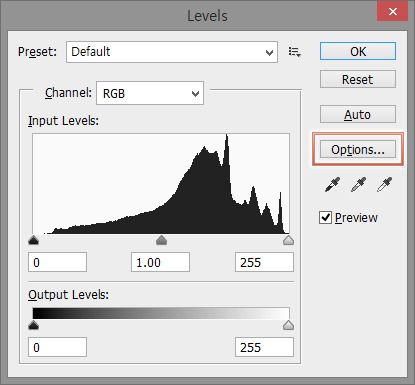Select the input black point slider
This screenshot has height=385, width=415.
pos(34,240)
